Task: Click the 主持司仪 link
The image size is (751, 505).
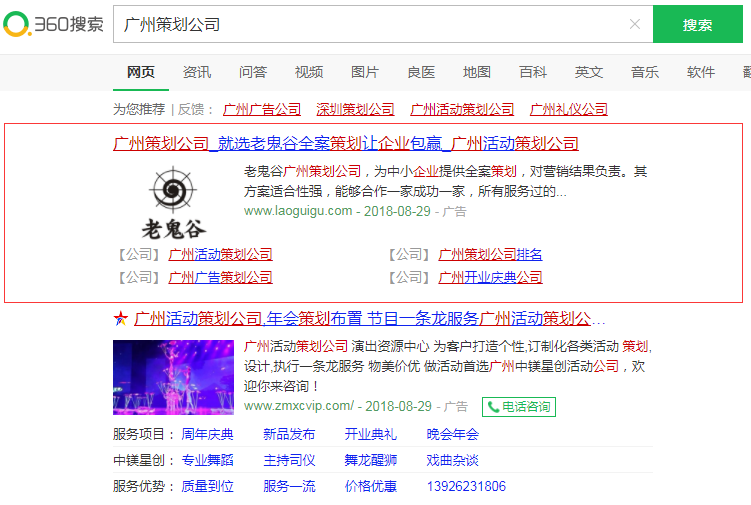Action: pos(289,460)
